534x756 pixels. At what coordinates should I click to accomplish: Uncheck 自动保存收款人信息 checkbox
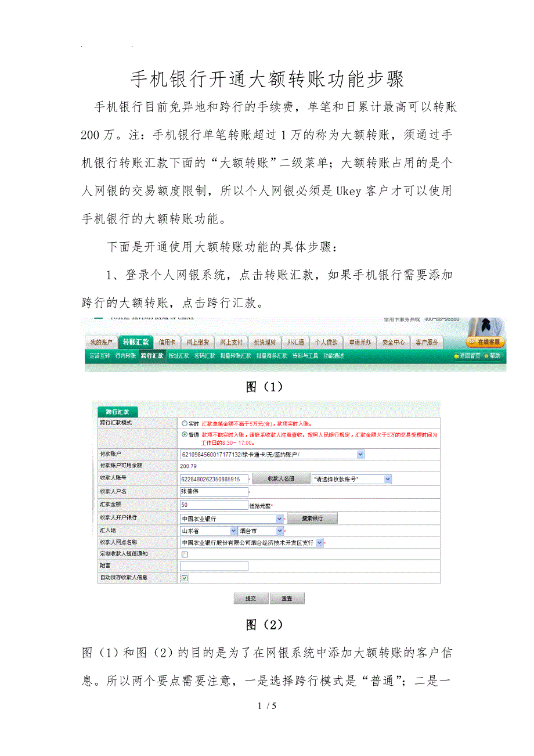pyautogui.click(x=185, y=578)
